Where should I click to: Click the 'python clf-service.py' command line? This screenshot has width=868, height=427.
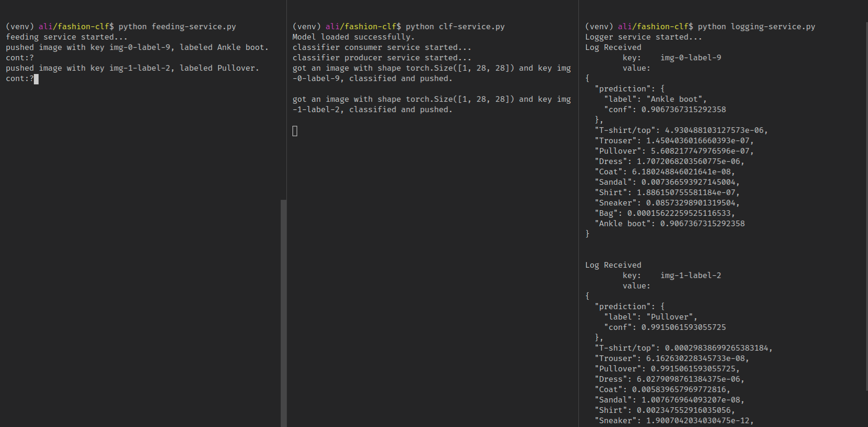click(398, 26)
